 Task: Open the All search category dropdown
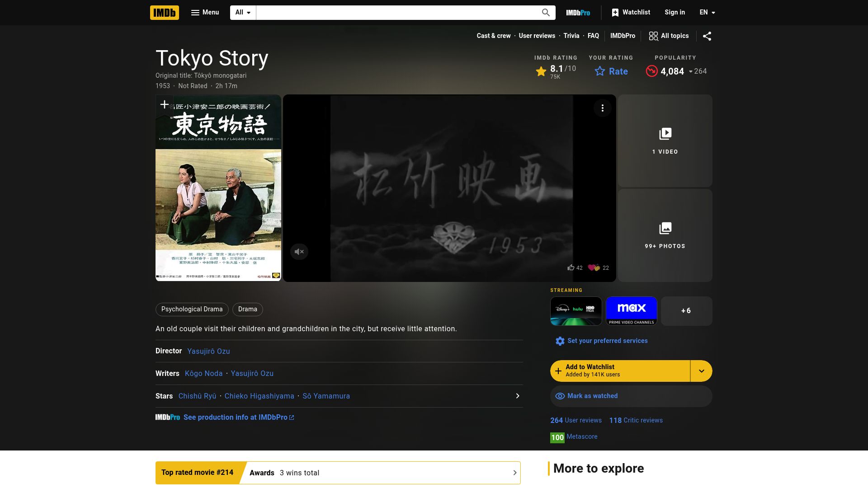click(243, 13)
